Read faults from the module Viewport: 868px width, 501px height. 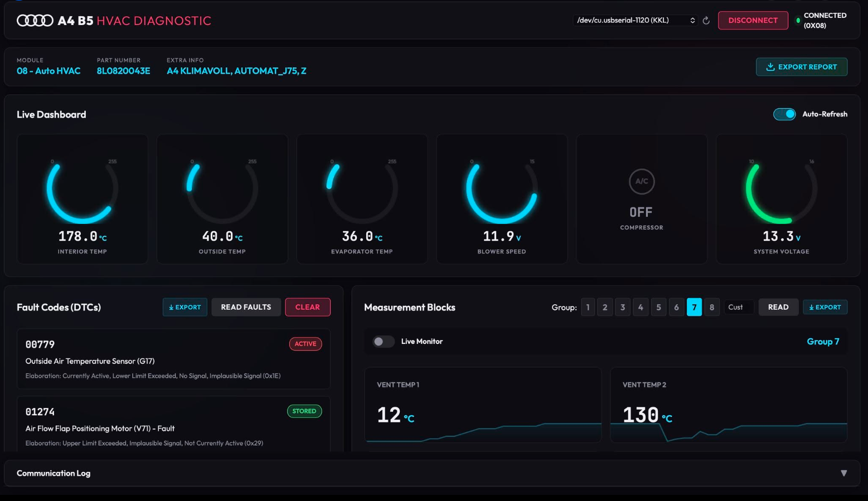(x=246, y=307)
